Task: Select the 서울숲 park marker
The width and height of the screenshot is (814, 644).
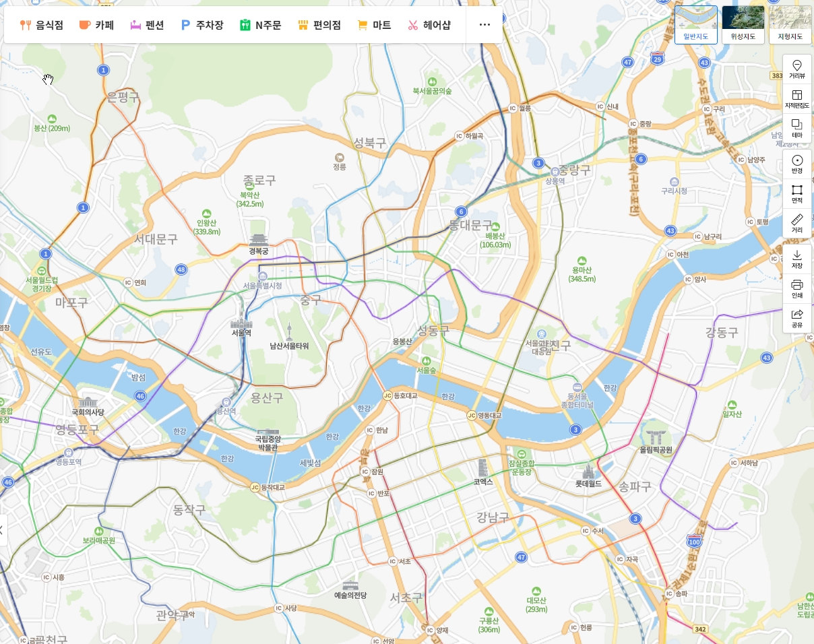Action: click(425, 361)
